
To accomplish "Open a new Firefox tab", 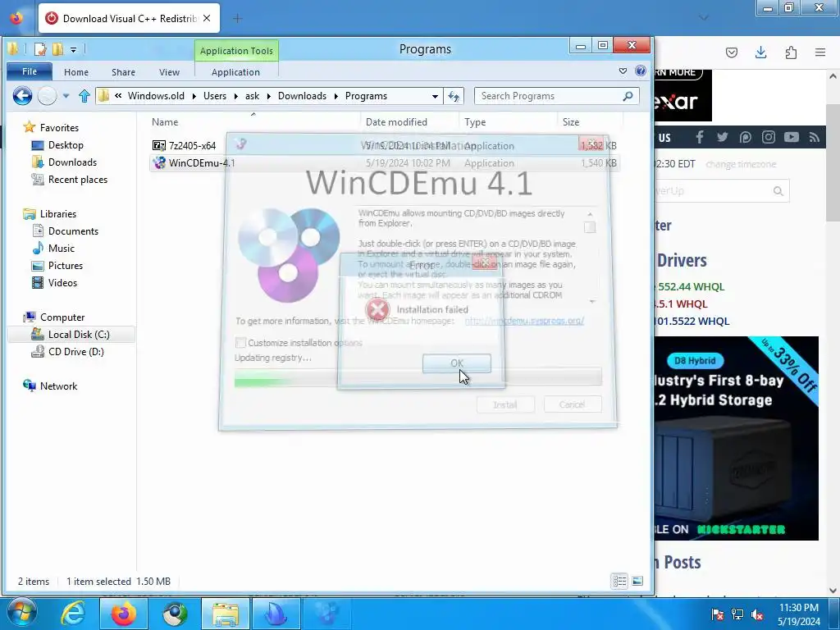I will click(237, 18).
